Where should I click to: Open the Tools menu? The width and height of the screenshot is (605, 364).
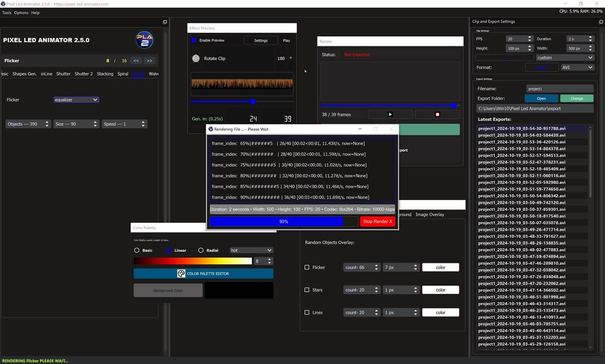[x=6, y=13]
